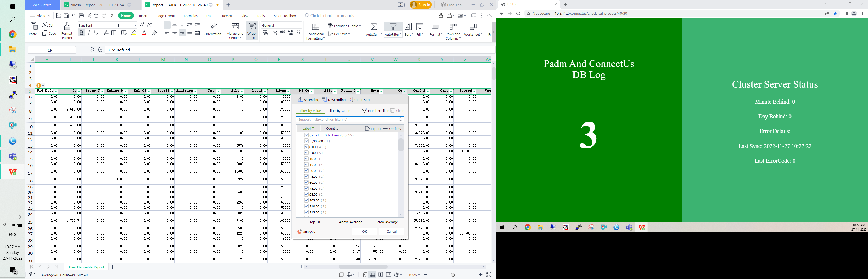Click the Sort icon in ribbon
This screenshot has height=279, width=868.
point(408,27)
